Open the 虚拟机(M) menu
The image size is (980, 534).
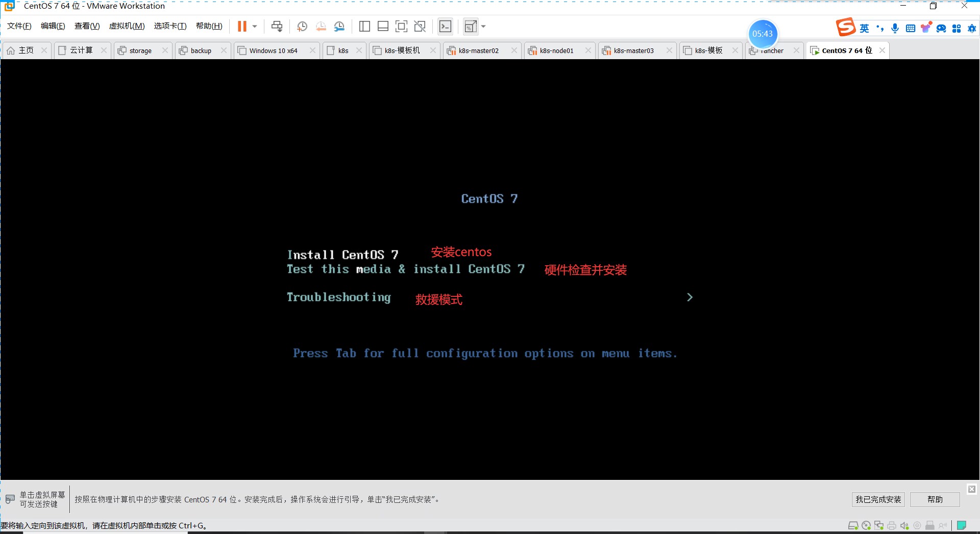127,26
